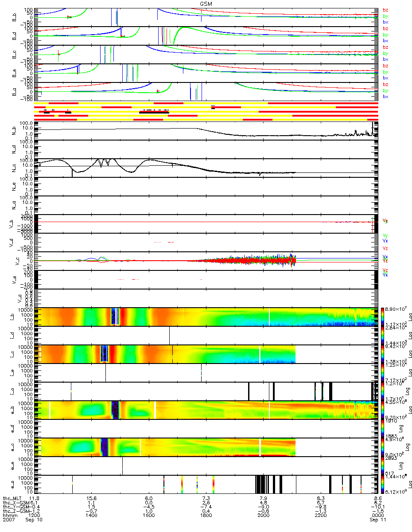This screenshot has width=412, height=532.
Task: Click the thc_X-GSM row label
Action: [16, 503]
